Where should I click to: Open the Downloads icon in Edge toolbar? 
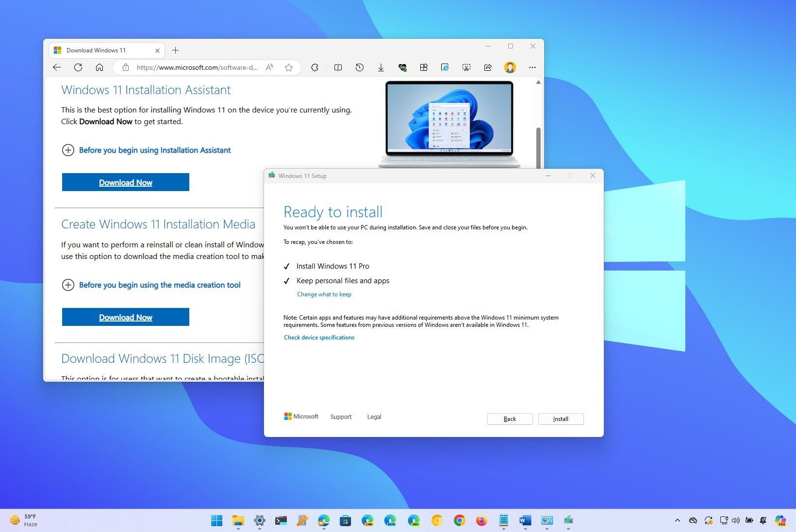(x=381, y=67)
